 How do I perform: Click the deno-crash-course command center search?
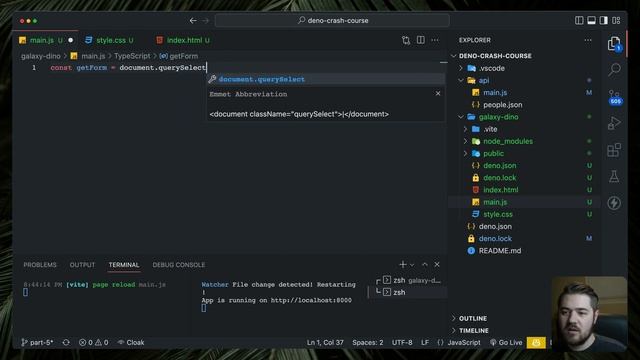coord(332,20)
